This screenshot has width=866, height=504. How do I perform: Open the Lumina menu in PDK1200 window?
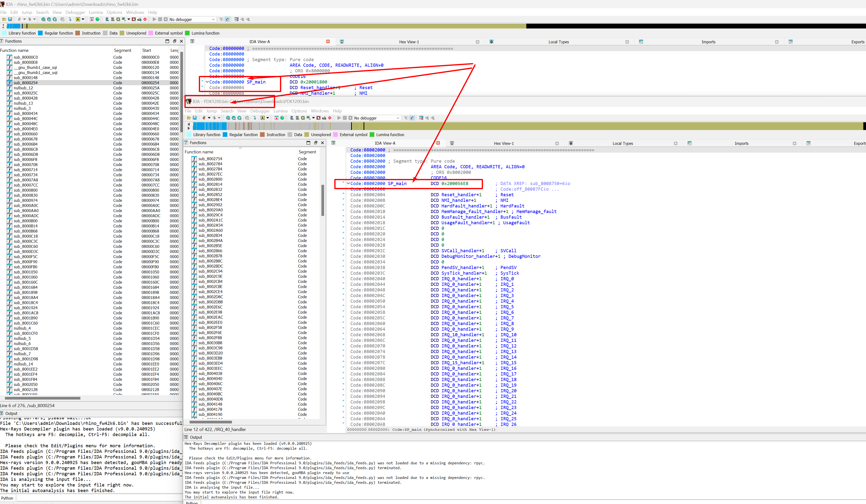[280, 111]
